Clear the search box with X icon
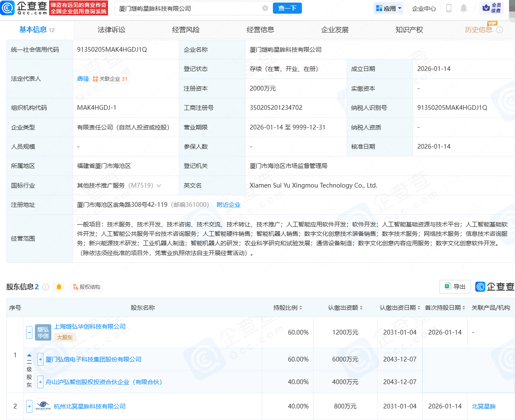515x420 pixels. point(265,8)
